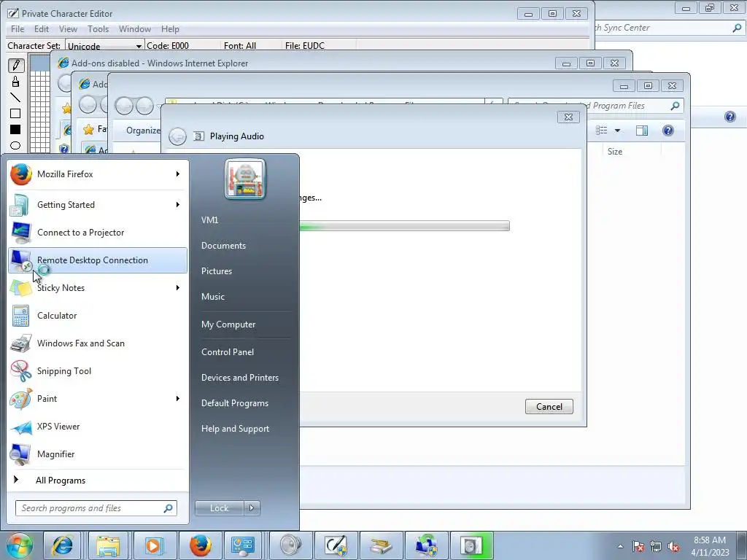Viewport: 747px width, 560px height.
Task: Open the Start orb button
Action: 20,545
